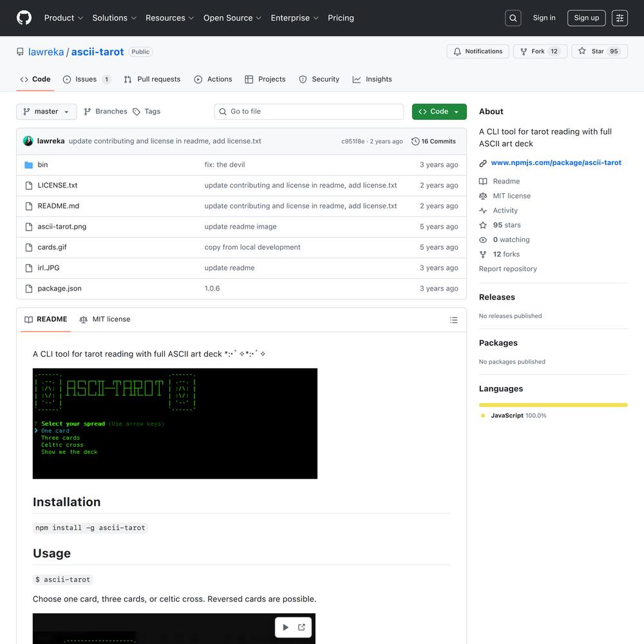Open the www.npmjs.com/package/ascii-tarot link
Image resolution: width=644 pixels, height=644 pixels.
coord(556,163)
